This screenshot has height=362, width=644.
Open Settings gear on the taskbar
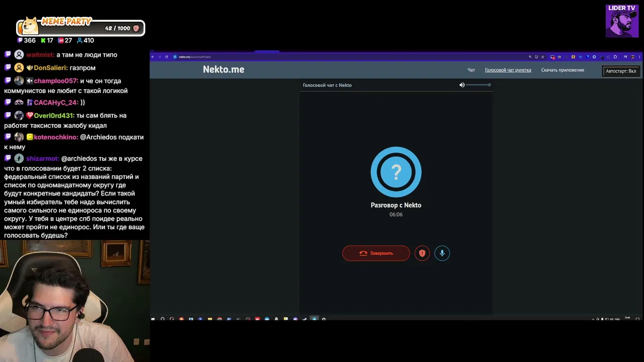324,319
